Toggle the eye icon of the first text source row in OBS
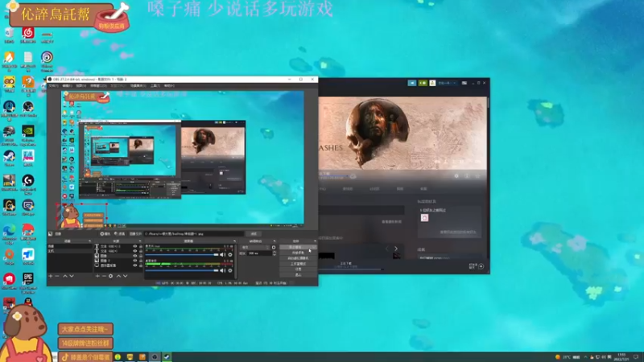This screenshot has width=644, height=362. point(135,246)
